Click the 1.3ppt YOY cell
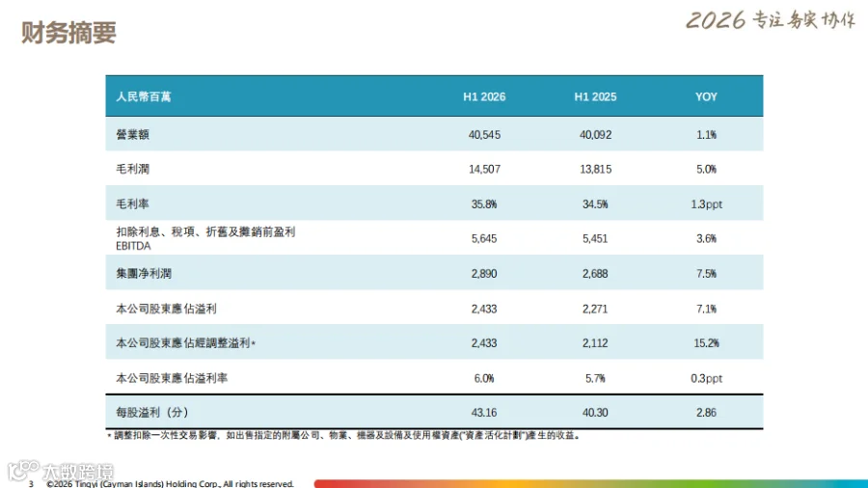 706,204
